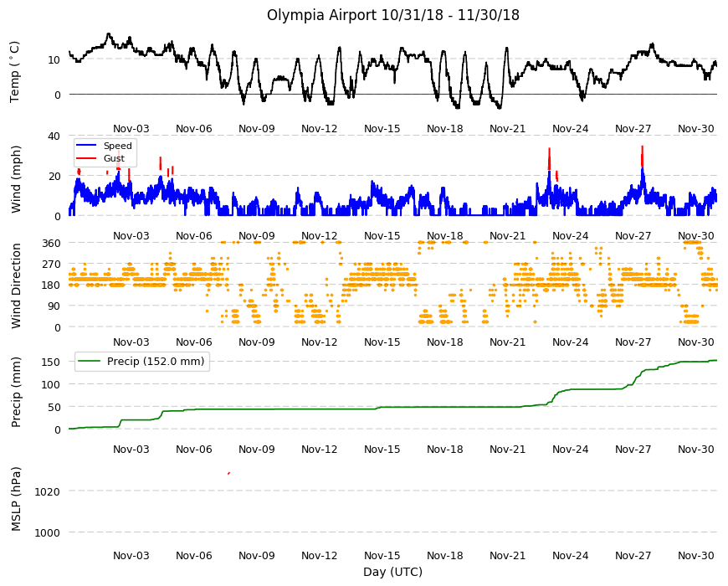This screenshot has width=728, height=586.
Task: Click the Wind Direction axis label
Action: 16,286
